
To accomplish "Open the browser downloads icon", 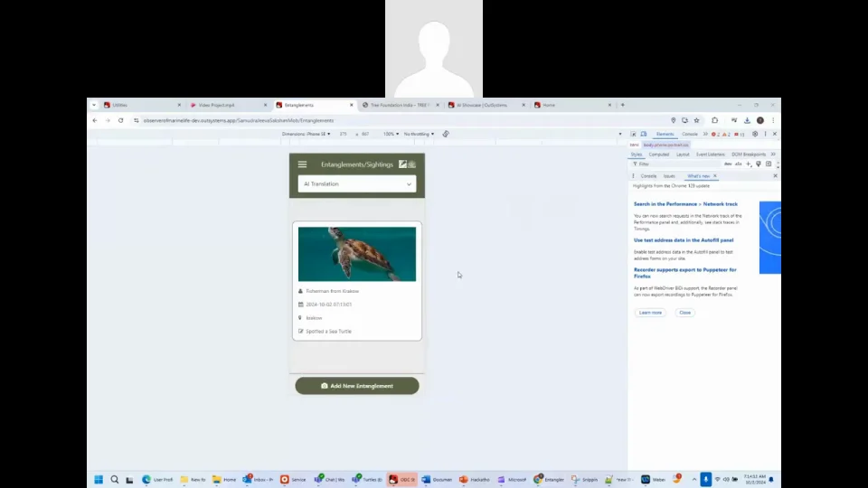I will [747, 120].
